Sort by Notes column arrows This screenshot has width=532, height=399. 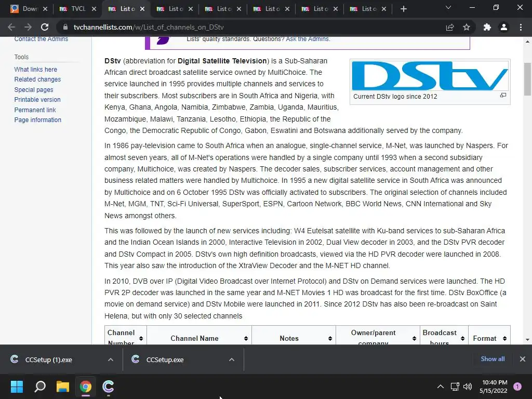point(330,338)
